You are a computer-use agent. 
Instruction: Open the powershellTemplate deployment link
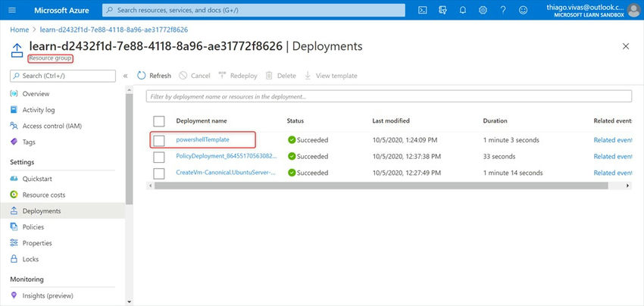[202, 139]
